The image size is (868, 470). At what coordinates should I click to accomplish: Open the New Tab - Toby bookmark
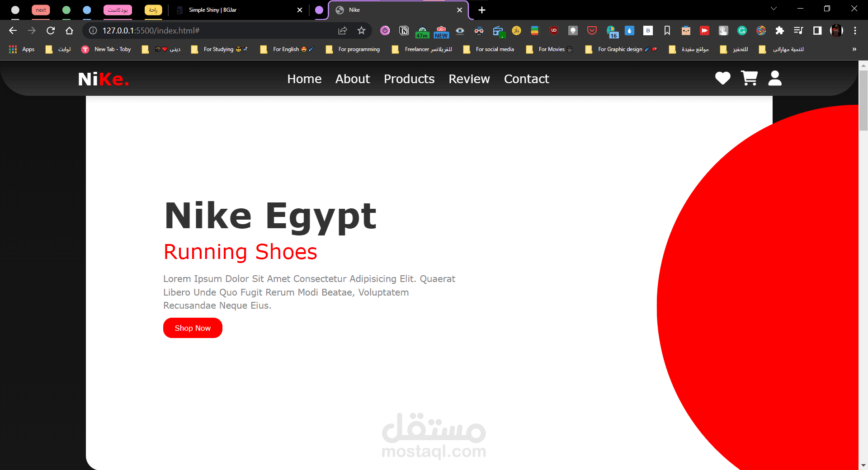click(x=106, y=49)
